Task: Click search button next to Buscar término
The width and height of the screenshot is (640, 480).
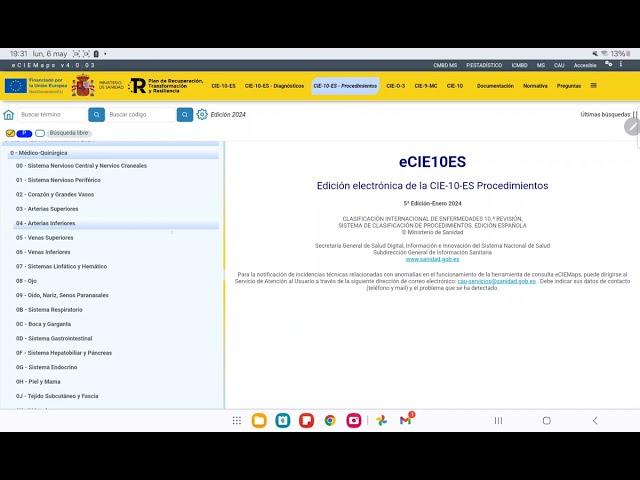Action: point(96,115)
